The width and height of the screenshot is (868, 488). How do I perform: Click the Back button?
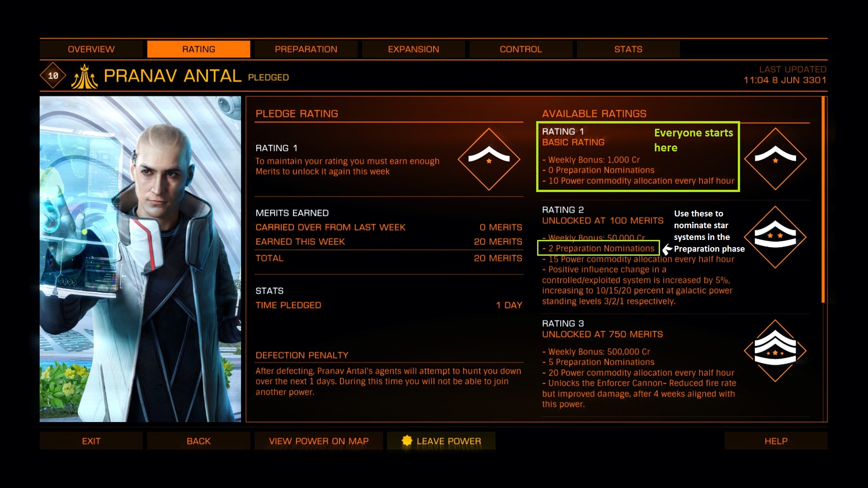(198, 441)
